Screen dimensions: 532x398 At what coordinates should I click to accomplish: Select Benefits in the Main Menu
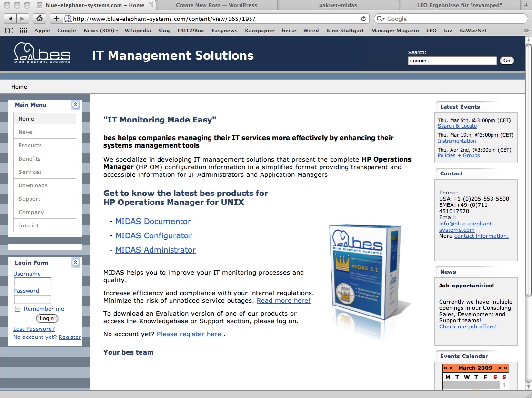click(44, 159)
